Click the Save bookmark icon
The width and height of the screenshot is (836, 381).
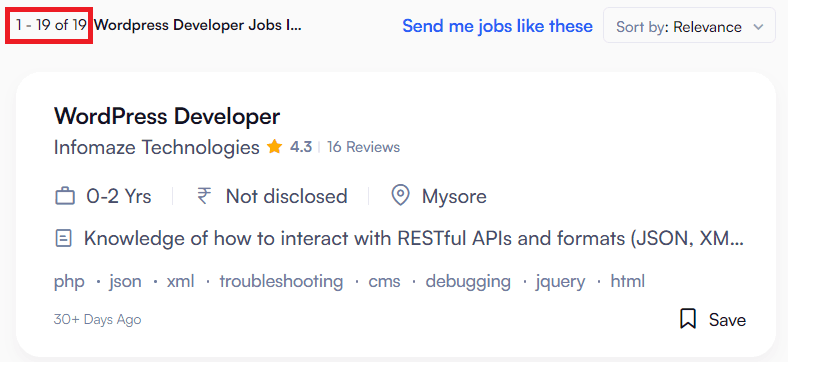click(688, 319)
